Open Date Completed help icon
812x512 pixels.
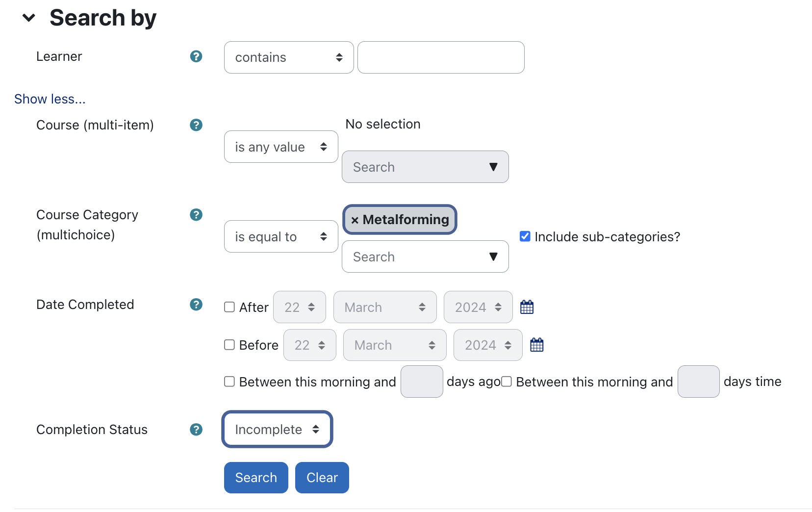pyautogui.click(x=196, y=305)
